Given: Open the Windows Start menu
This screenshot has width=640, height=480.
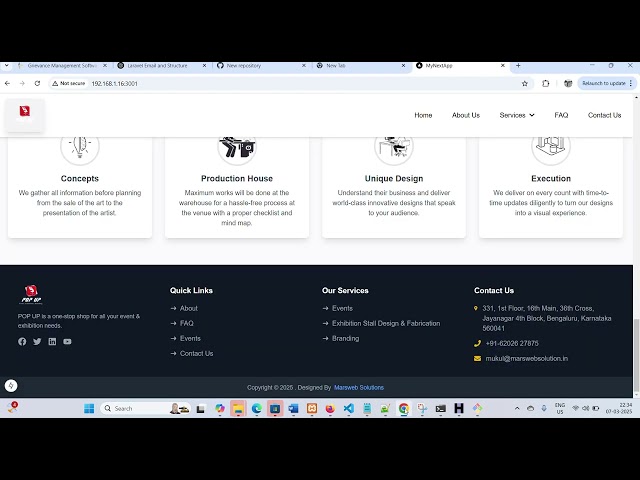Looking at the screenshot, I should pyautogui.click(x=89, y=408).
